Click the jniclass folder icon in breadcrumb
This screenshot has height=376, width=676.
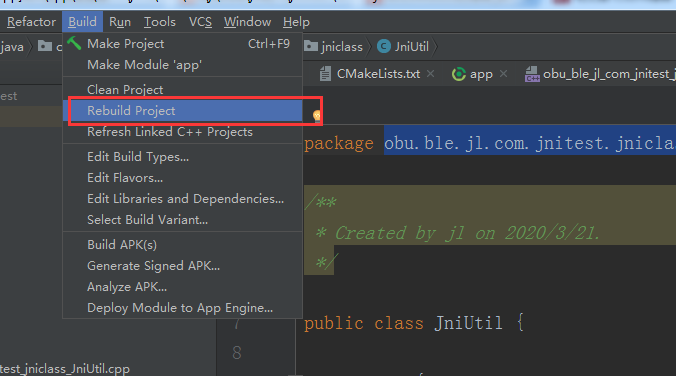click(x=311, y=46)
